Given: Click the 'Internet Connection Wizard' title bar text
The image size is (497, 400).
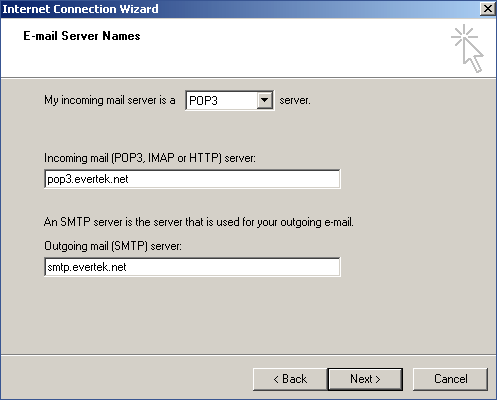Looking at the screenshot, I should (80, 9).
